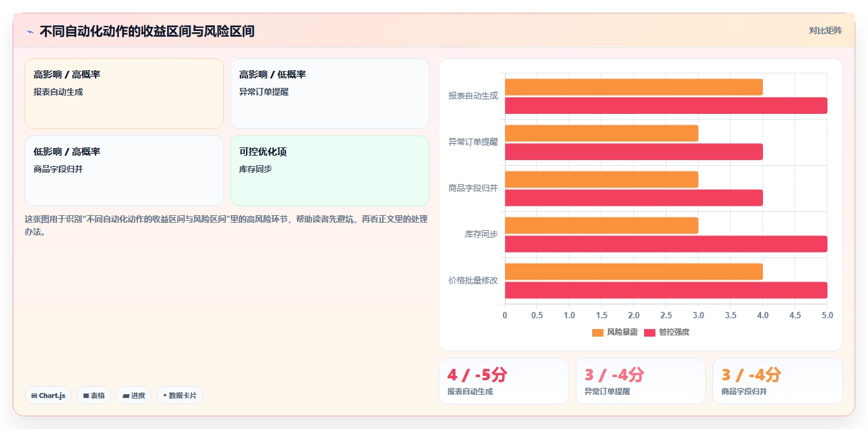868x429 pixels.
Task: Click the red 价格批量修改 bar
Action: pos(666,290)
